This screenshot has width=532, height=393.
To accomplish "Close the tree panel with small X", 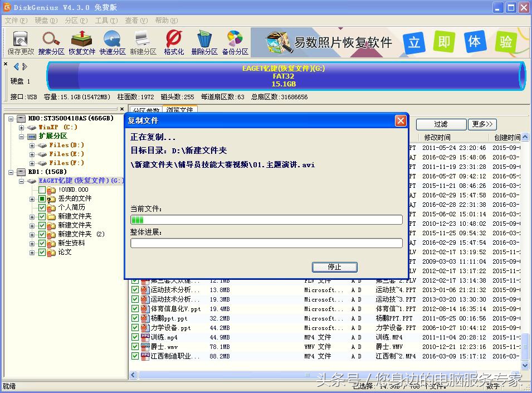I will point(122,109).
